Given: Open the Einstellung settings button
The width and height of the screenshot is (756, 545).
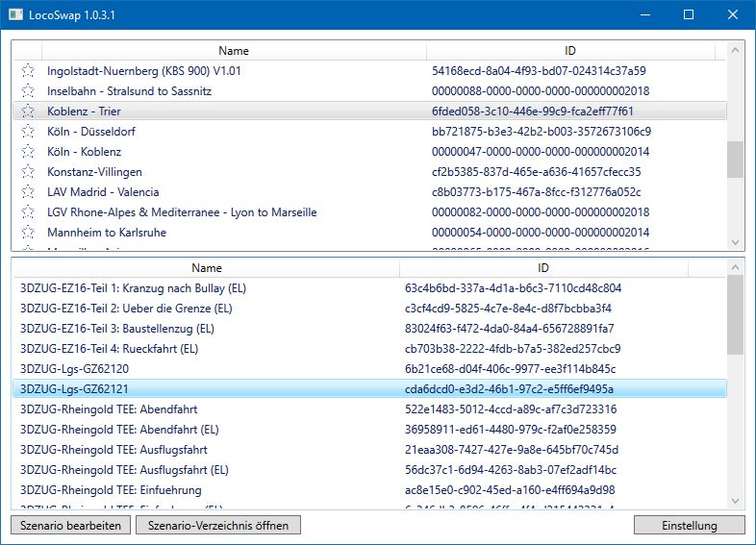Looking at the screenshot, I should coord(690,526).
